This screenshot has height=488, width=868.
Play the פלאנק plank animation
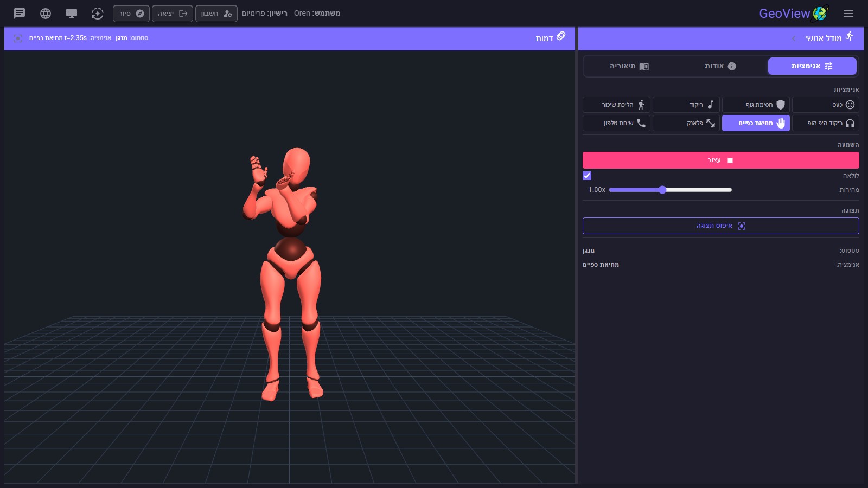(686, 123)
